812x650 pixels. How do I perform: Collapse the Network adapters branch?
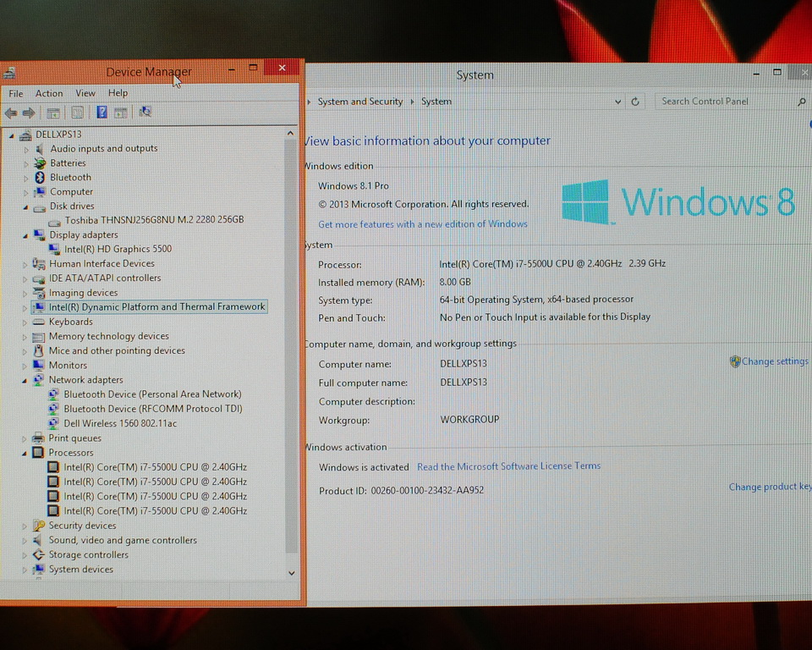(25, 381)
